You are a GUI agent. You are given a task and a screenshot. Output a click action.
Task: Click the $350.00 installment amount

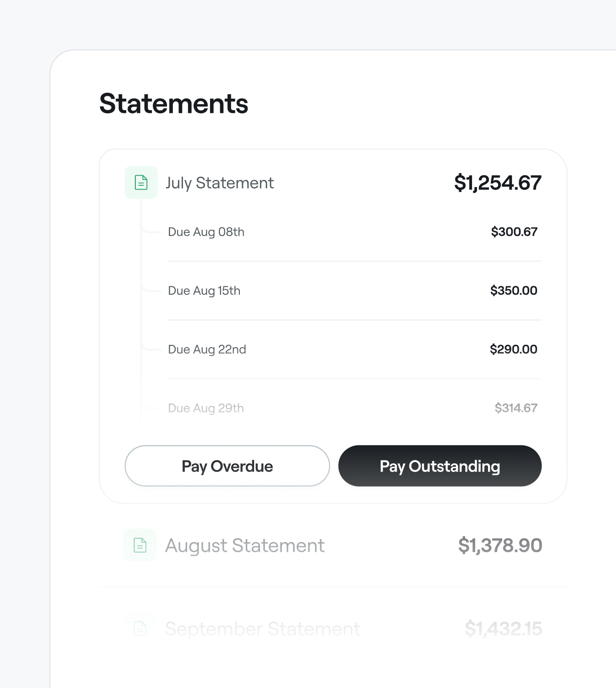[514, 291]
